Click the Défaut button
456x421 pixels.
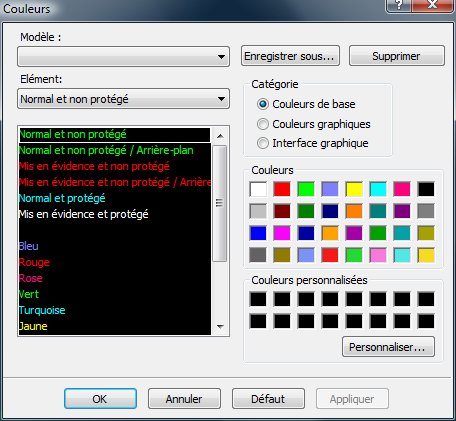(x=268, y=399)
